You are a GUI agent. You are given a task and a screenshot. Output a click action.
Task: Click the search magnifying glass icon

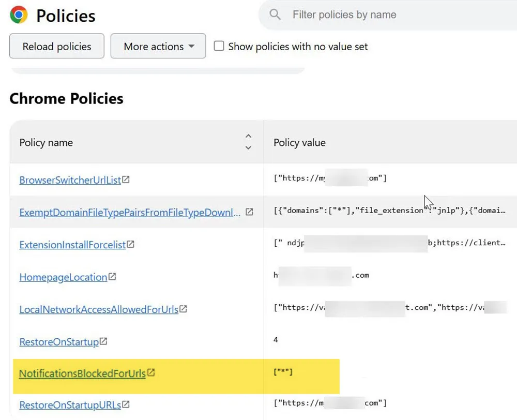coord(275,14)
